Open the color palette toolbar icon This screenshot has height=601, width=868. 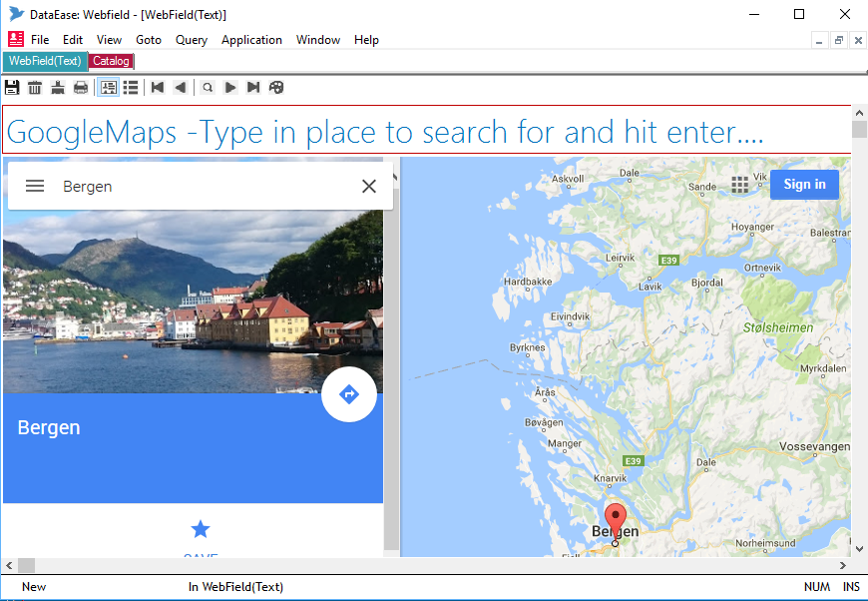[x=276, y=88]
